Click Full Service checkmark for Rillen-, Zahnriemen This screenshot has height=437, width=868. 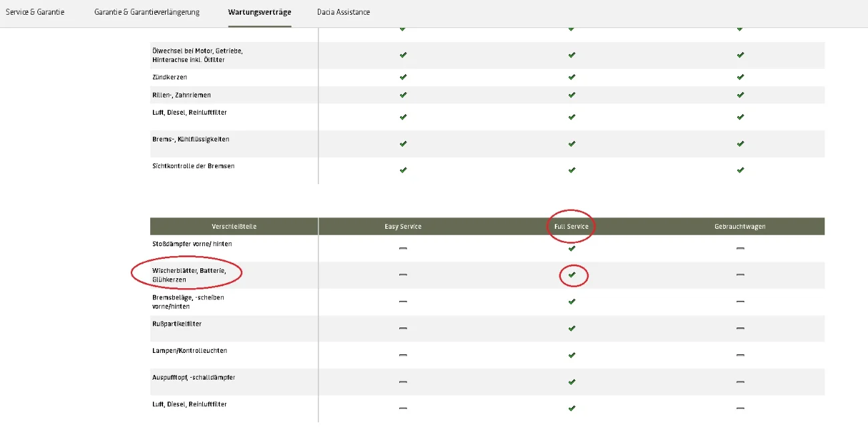point(572,95)
